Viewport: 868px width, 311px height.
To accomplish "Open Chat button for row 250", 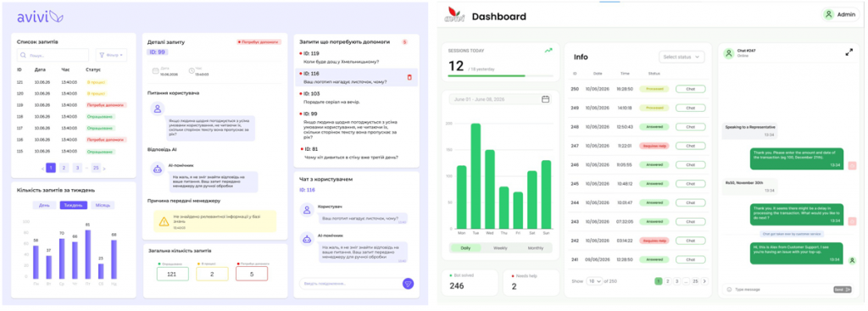I will coord(690,88).
